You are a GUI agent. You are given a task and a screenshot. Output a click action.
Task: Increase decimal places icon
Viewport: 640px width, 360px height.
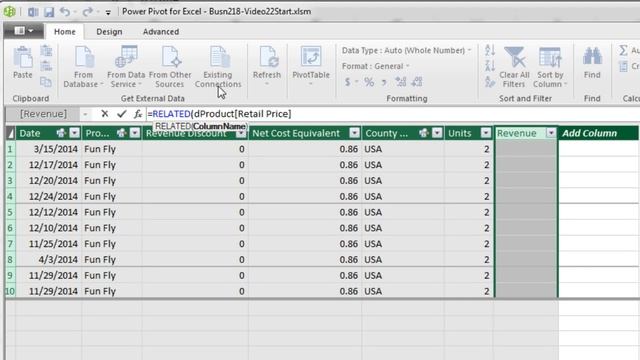coord(400,82)
